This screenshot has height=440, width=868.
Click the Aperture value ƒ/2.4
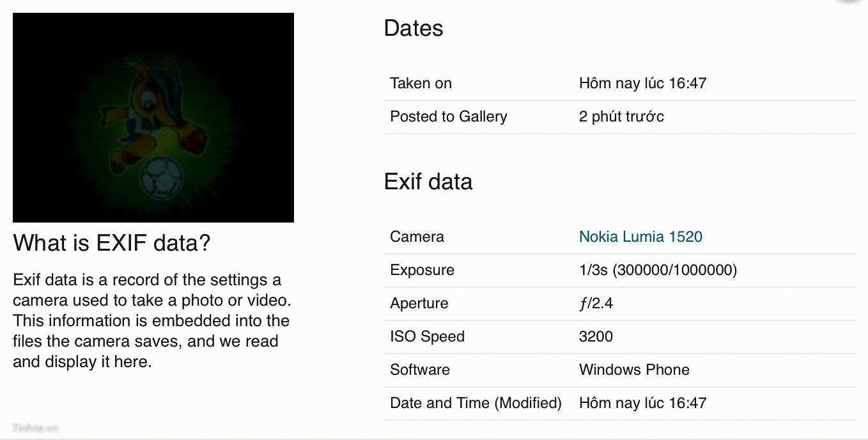pyautogui.click(x=596, y=303)
